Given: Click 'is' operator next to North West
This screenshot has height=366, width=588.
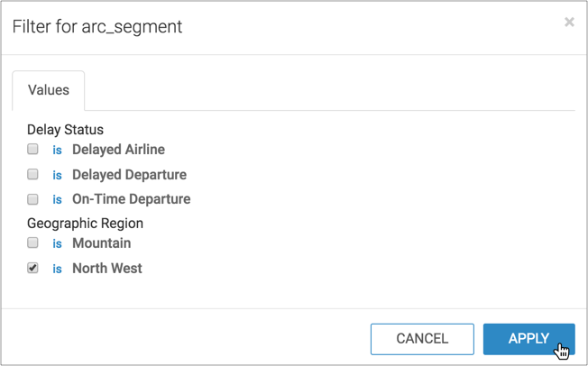Looking at the screenshot, I should (57, 269).
